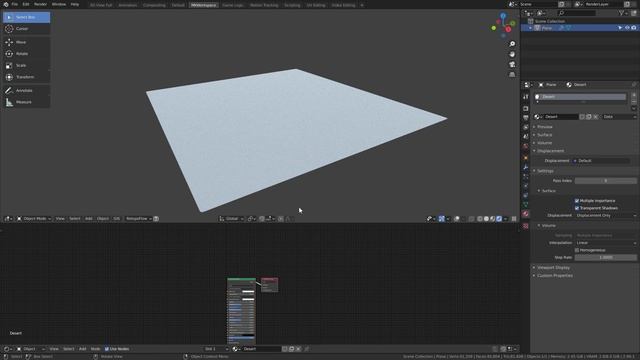Click the viewport zoom magnifier icon
640x360 pixels.
(x=512, y=44)
